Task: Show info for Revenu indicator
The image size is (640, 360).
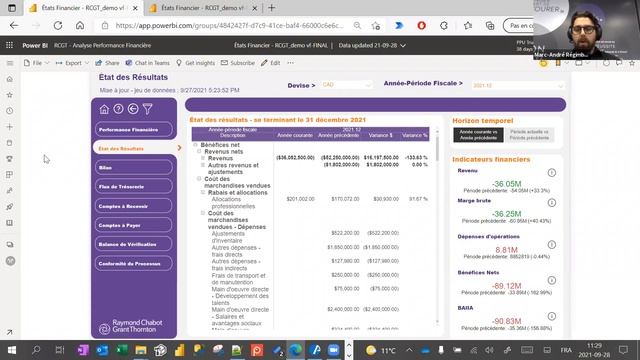Action: coord(551,173)
